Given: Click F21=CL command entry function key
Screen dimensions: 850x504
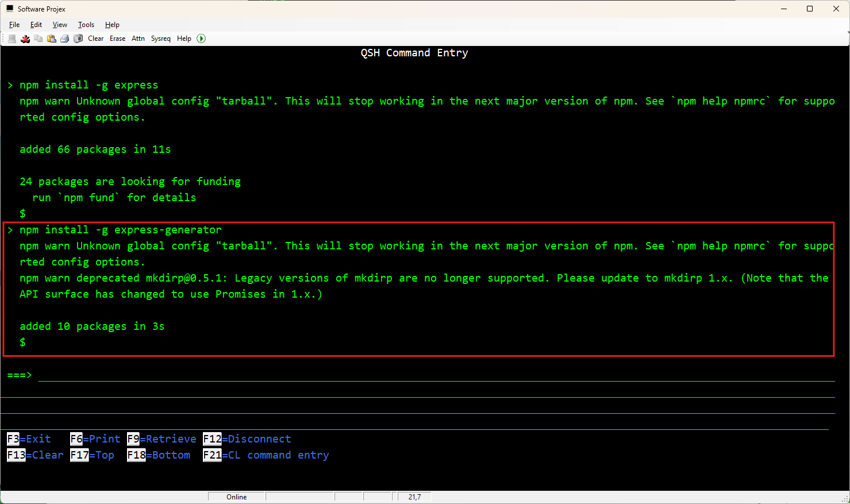Looking at the screenshot, I should click(266, 455).
